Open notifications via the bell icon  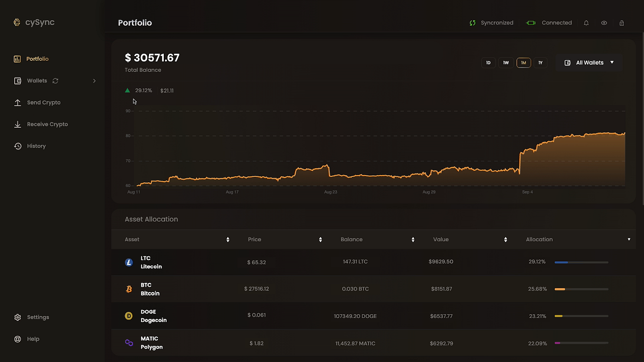(x=586, y=23)
